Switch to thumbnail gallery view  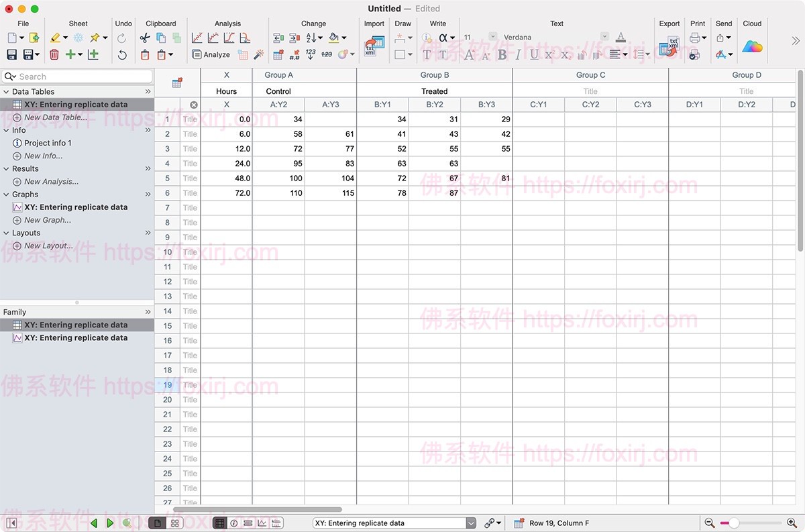coord(175,523)
